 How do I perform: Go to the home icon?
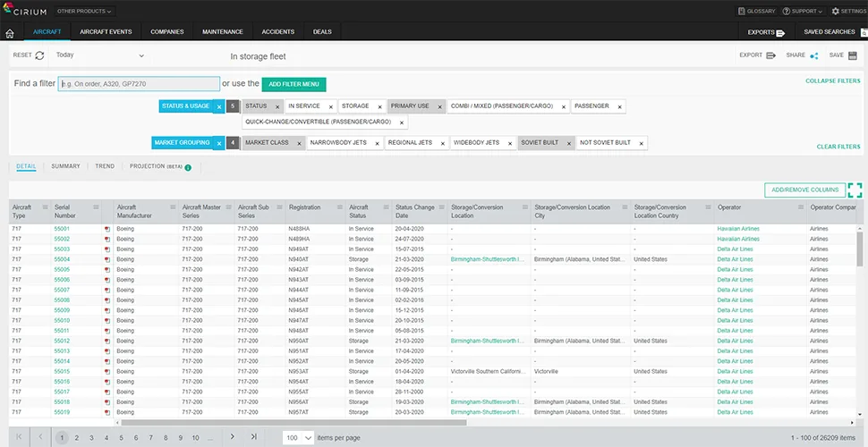(10, 33)
